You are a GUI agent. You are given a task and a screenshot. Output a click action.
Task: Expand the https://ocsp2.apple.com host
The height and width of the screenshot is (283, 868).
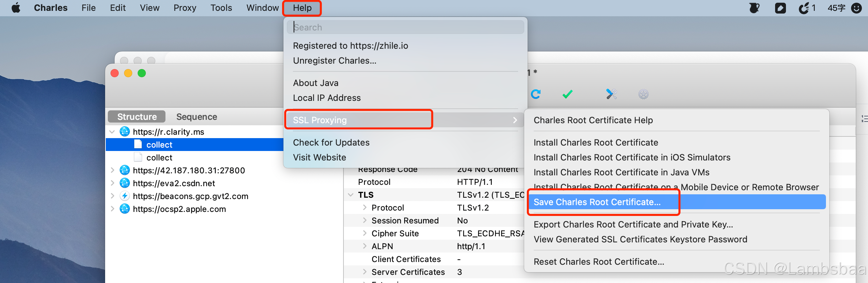(112, 209)
